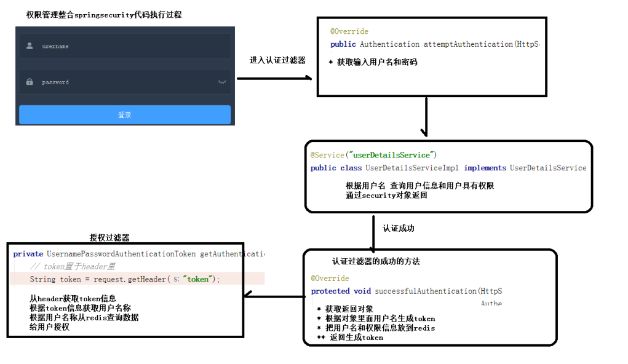The height and width of the screenshot is (364, 628).
Task: Click the text 根据用户名 查询用户信息和用户具有权限
Action: coord(419,186)
